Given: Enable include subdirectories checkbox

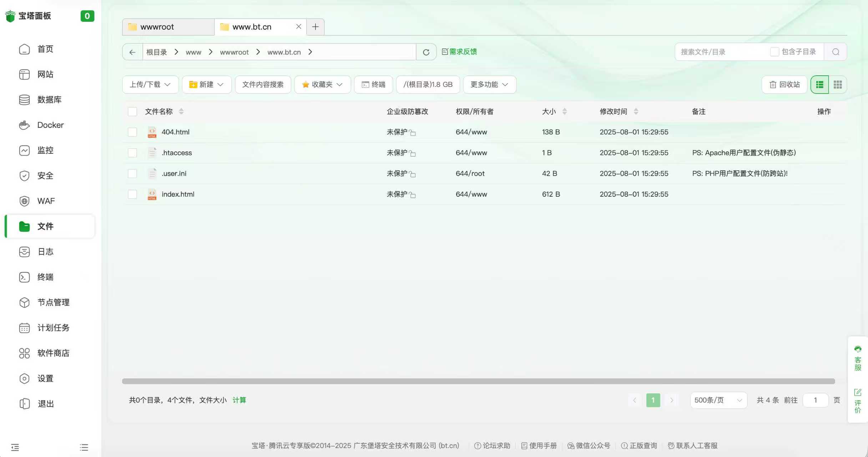Looking at the screenshot, I should coord(774,52).
